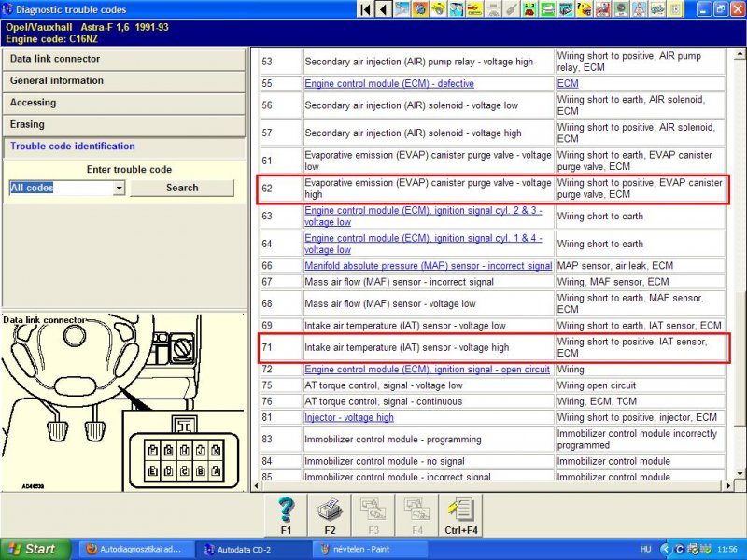Open the ignition signal cyl. 2 & 3 voltage low link
The width and height of the screenshot is (747, 560).
(423, 217)
